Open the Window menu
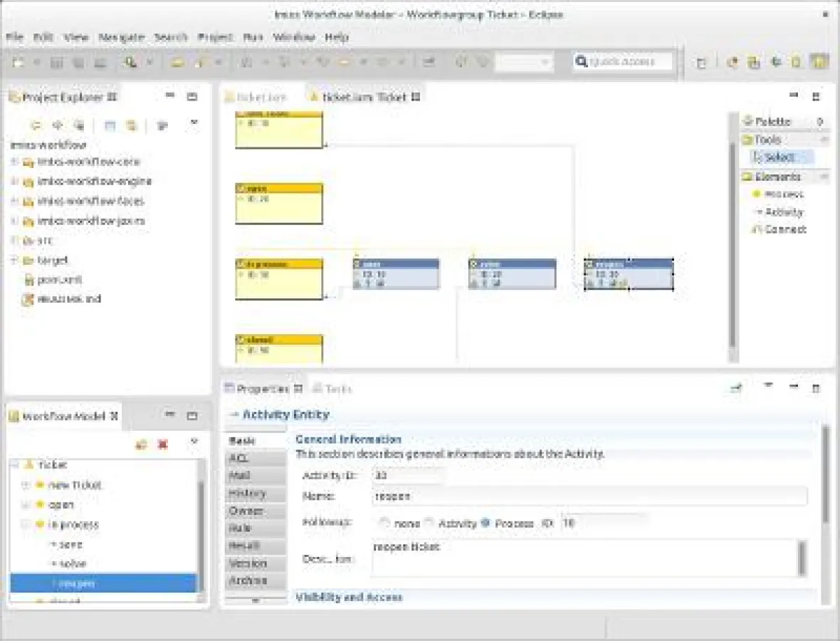The image size is (840, 641). [293, 37]
